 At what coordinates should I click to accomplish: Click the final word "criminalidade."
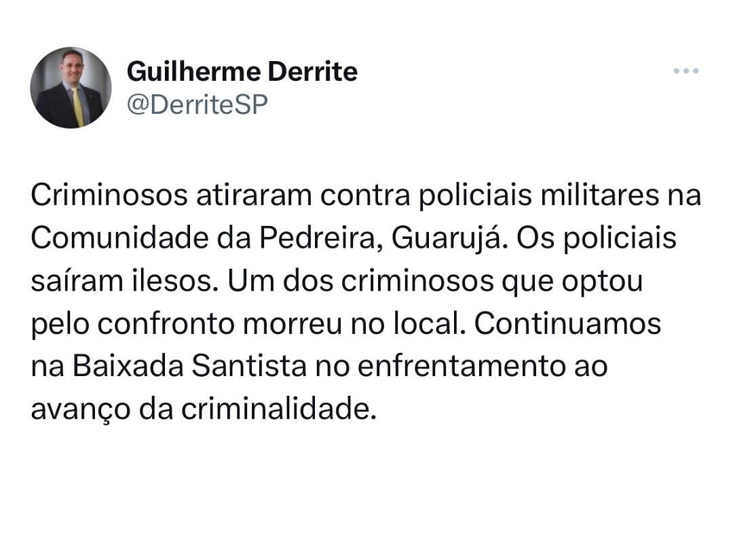(279, 409)
